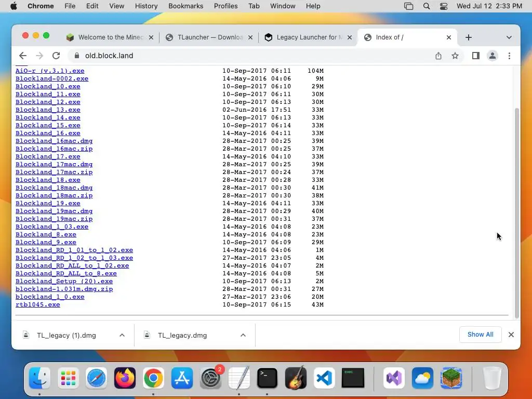Open Finder from the Dock
The width and height of the screenshot is (532, 399).
(39, 378)
